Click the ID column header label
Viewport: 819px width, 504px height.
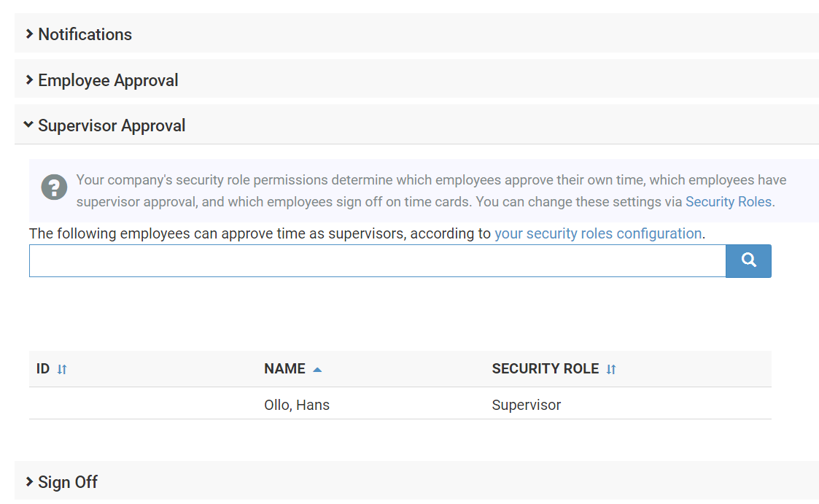43,369
